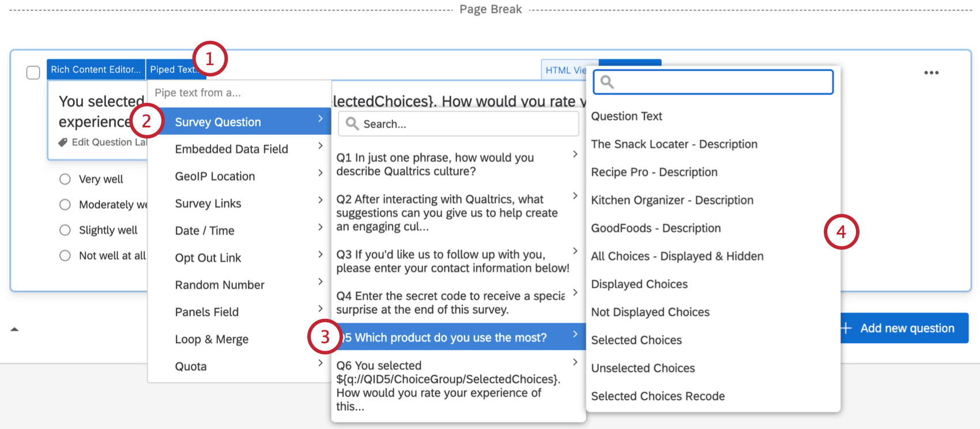Switch to the HTML View tab
This screenshot has height=429, width=980.
pyautogui.click(x=567, y=70)
